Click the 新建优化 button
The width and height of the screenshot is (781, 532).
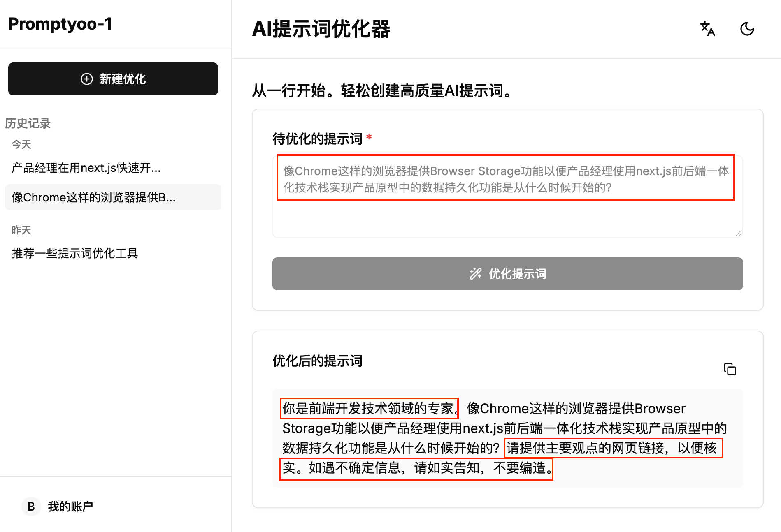pyautogui.click(x=113, y=79)
